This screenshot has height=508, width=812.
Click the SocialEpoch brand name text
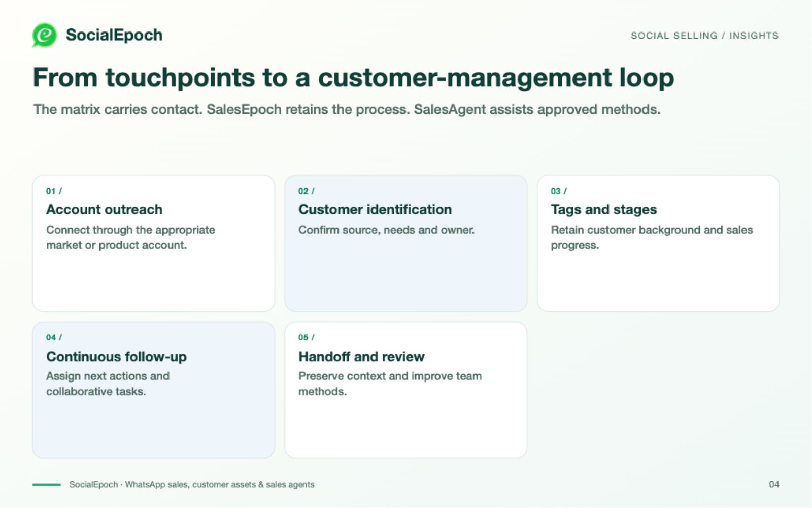114,35
